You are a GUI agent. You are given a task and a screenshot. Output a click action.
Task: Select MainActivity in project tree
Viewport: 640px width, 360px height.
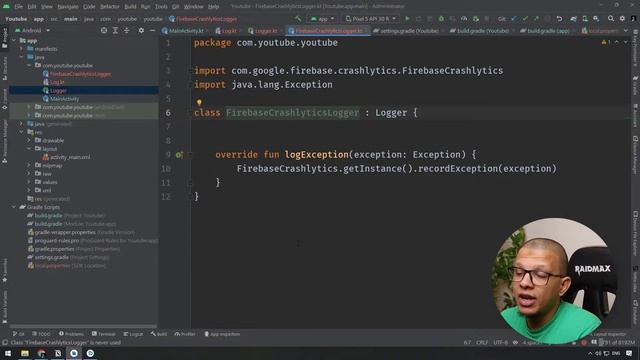pos(64,99)
